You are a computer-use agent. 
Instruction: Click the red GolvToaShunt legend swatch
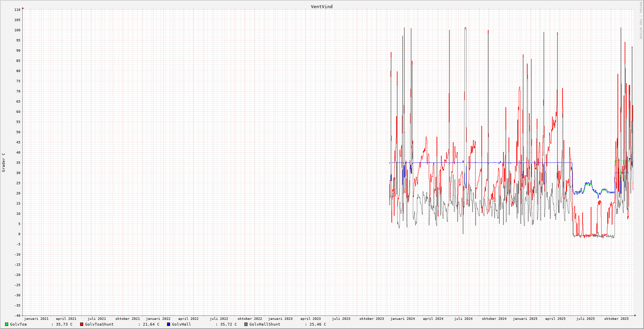[x=81, y=324]
